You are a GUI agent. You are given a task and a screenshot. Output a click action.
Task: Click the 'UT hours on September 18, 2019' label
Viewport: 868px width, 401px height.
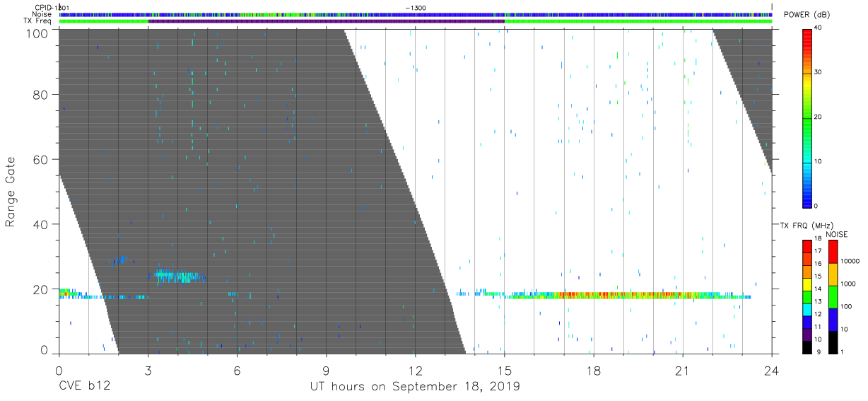coord(415,387)
